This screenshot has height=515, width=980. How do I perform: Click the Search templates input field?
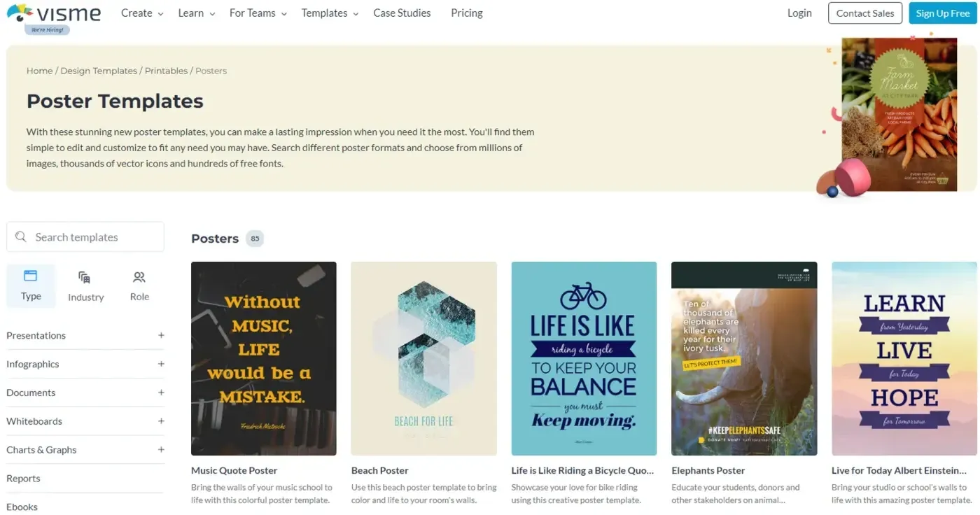pyautogui.click(x=85, y=237)
